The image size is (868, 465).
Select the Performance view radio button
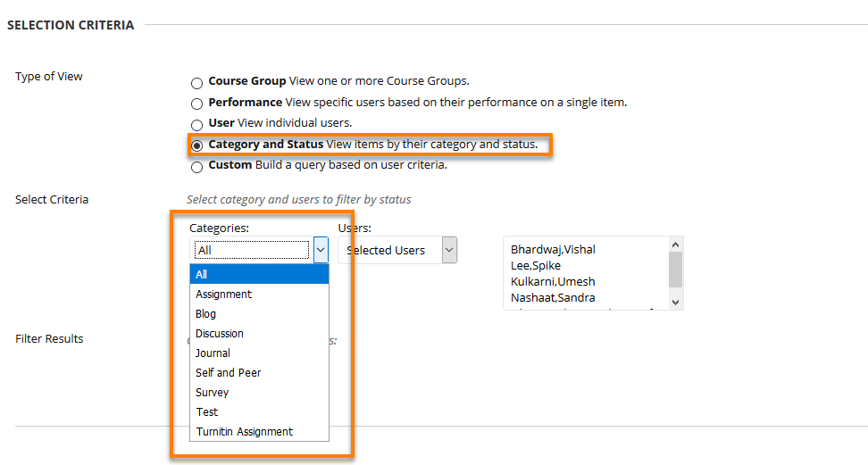[x=196, y=104]
